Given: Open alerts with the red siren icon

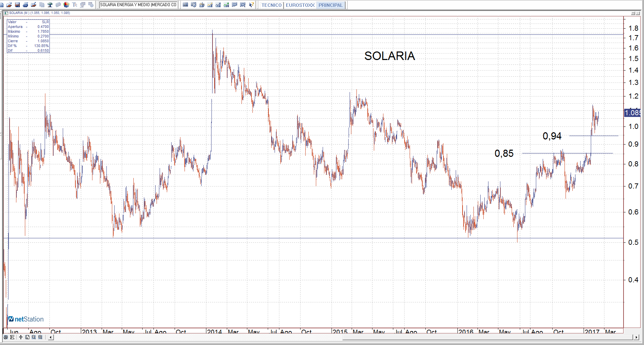Looking at the screenshot, I should pyautogui.click(x=67, y=5).
